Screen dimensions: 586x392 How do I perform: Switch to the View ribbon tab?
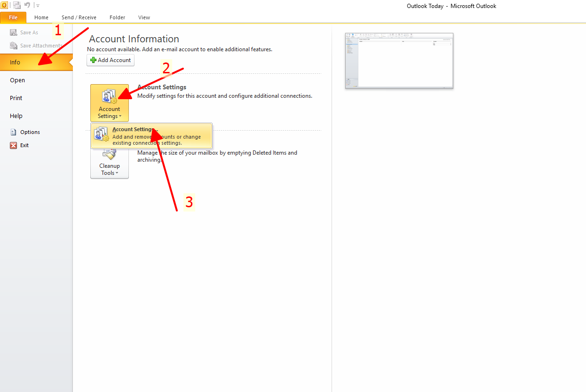[144, 17]
